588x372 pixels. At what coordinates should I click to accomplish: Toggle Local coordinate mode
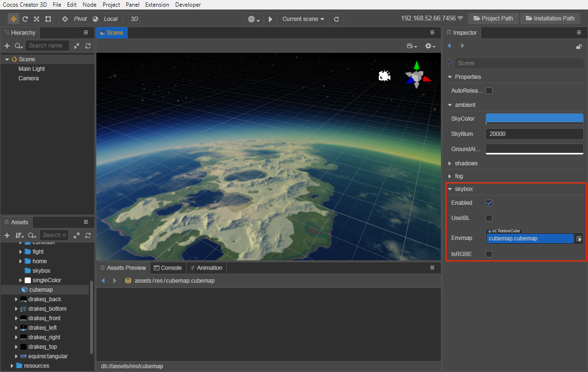coord(105,19)
